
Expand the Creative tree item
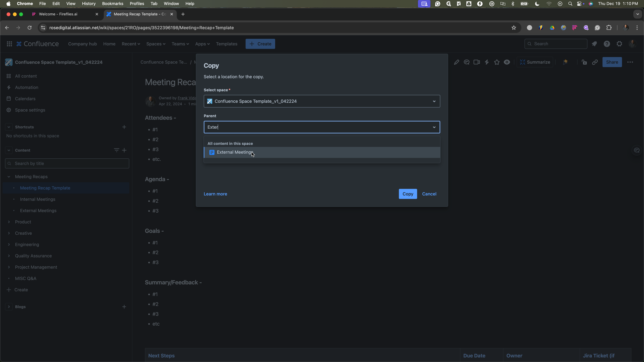click(9, 233)
